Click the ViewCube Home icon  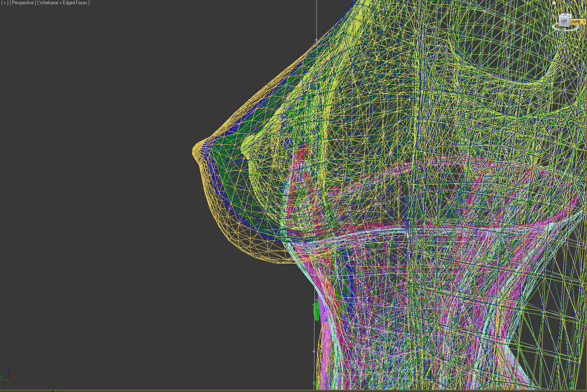click(x=554, y=3)
